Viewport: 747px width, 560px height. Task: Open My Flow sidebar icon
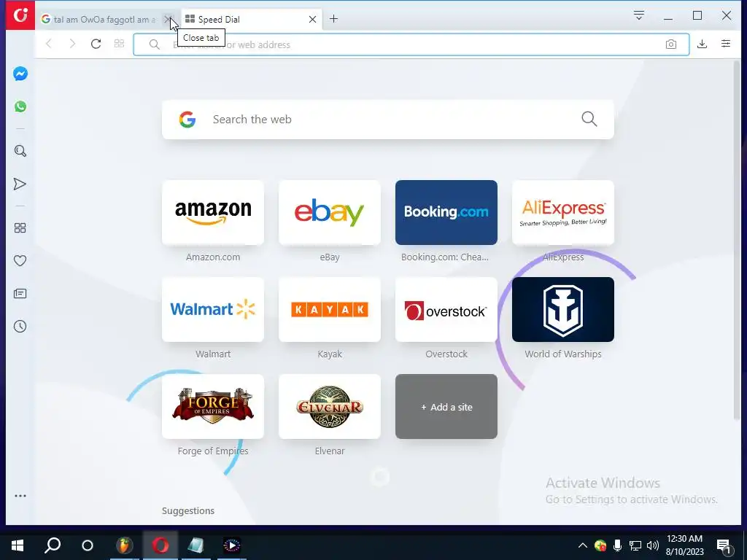point(20,184)
